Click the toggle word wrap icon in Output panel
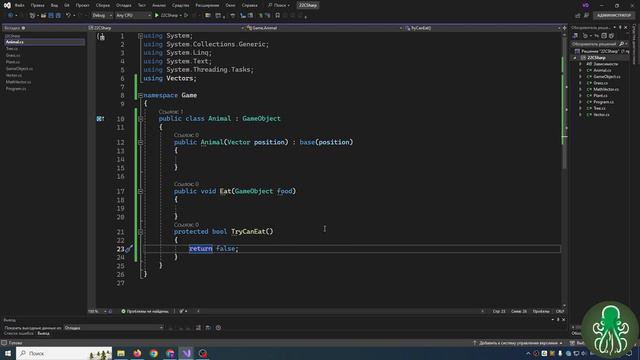 (208, 328)
